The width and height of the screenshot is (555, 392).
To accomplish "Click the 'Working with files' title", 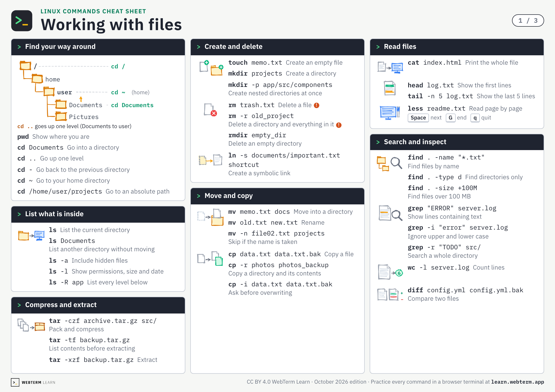I will click(111, 25).
